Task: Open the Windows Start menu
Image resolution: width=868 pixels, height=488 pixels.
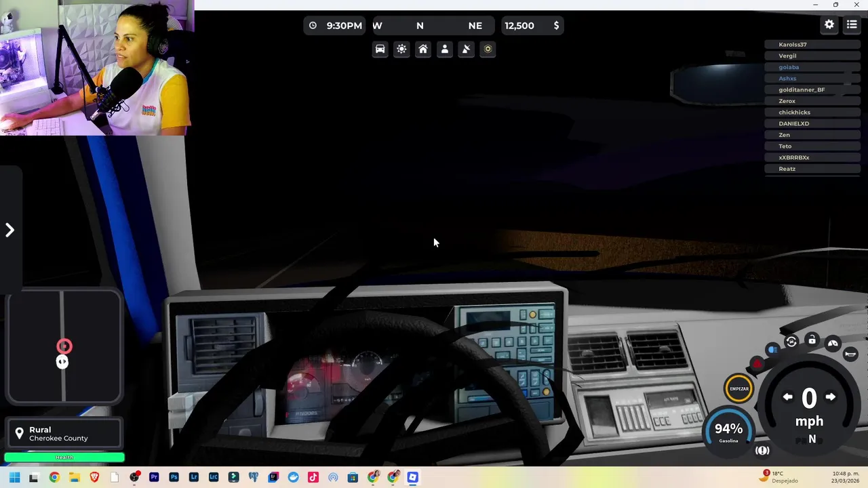Action: [x=14, y=477]
